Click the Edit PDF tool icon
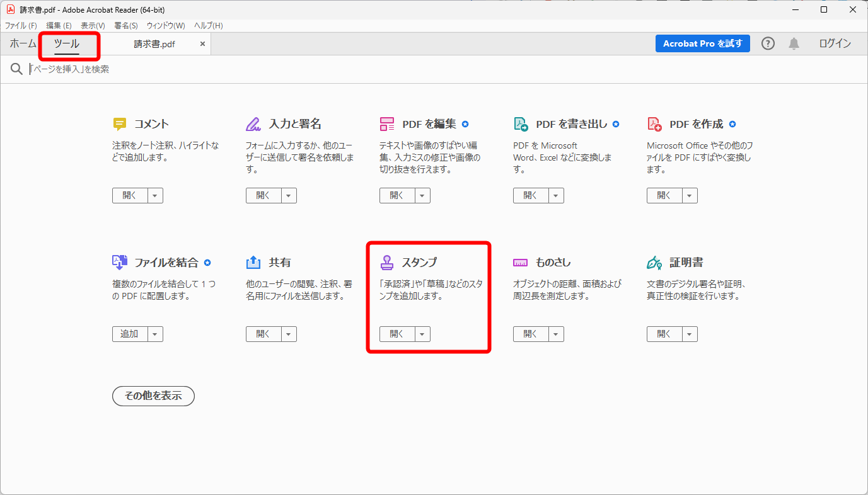 tap(387, 124)
